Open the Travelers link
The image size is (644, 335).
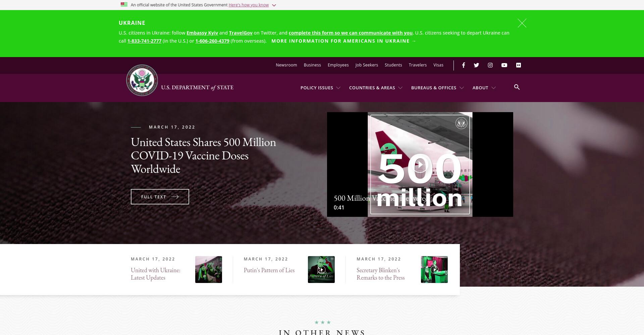(418, 65)
